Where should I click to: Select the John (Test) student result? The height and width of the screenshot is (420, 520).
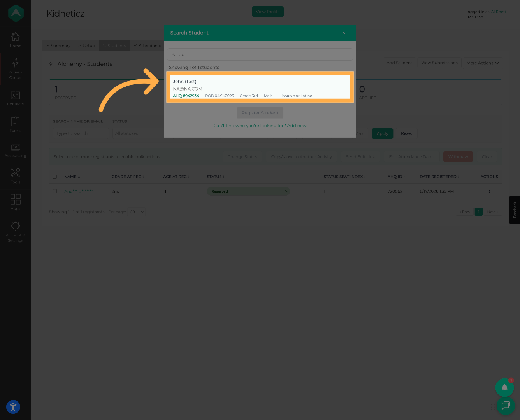tap(260, 87)
